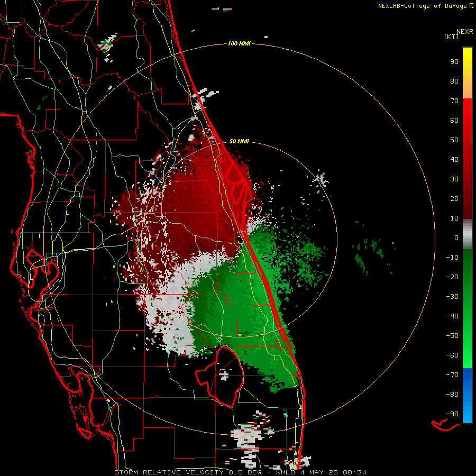The image size is (476, 476).
Task: Click the NEXR label above the color bar
Action: 465,32
